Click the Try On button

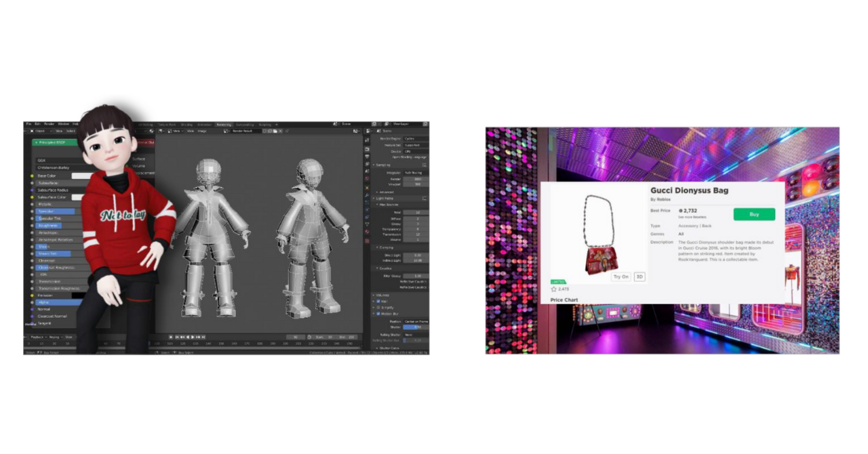click(620, 276)
